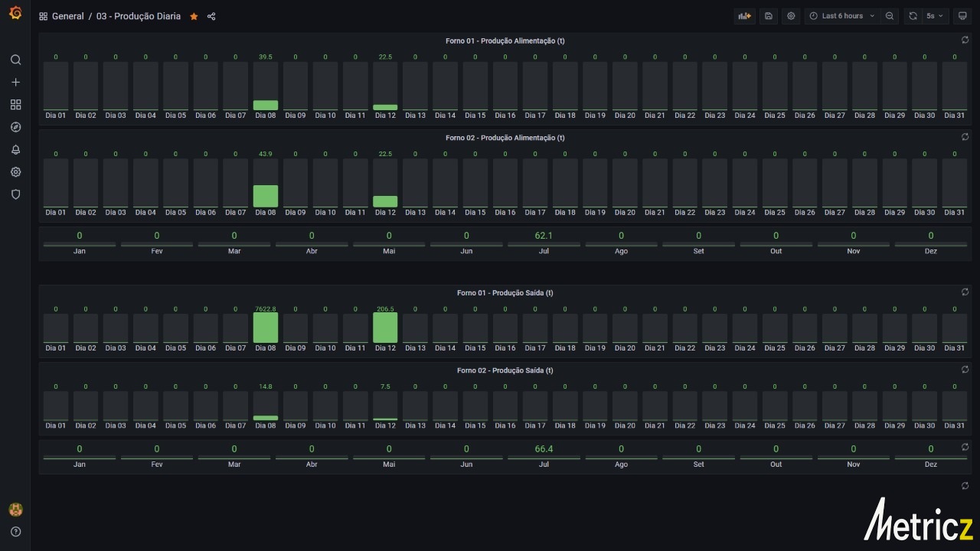Open the Explore compass icon
980x551 pixels.
coord(15,127)
